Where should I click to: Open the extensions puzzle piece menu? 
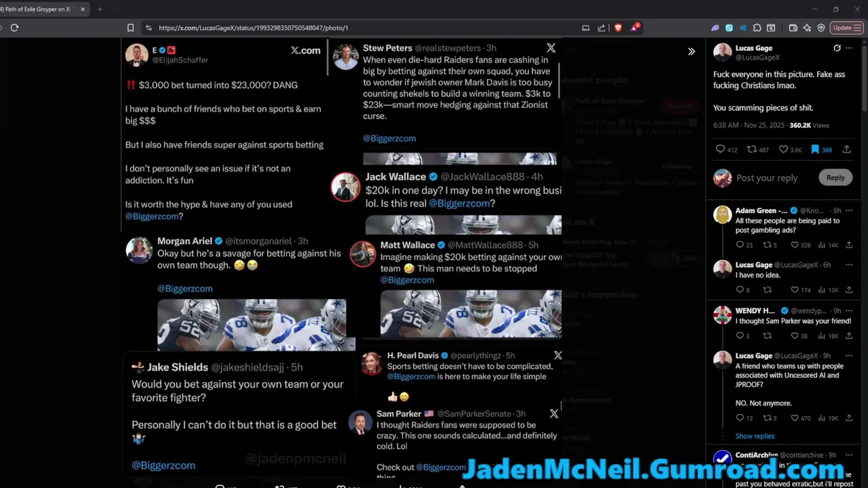point(757,28)
